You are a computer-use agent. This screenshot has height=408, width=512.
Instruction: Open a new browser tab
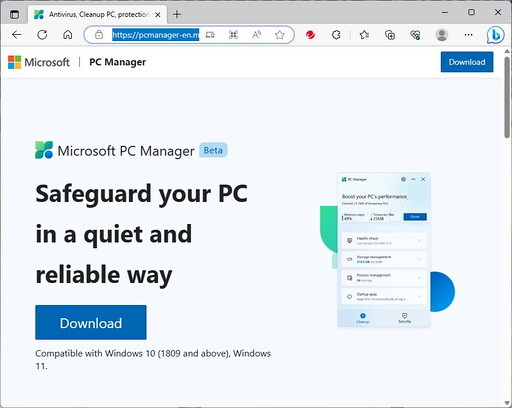click(177, 14)
